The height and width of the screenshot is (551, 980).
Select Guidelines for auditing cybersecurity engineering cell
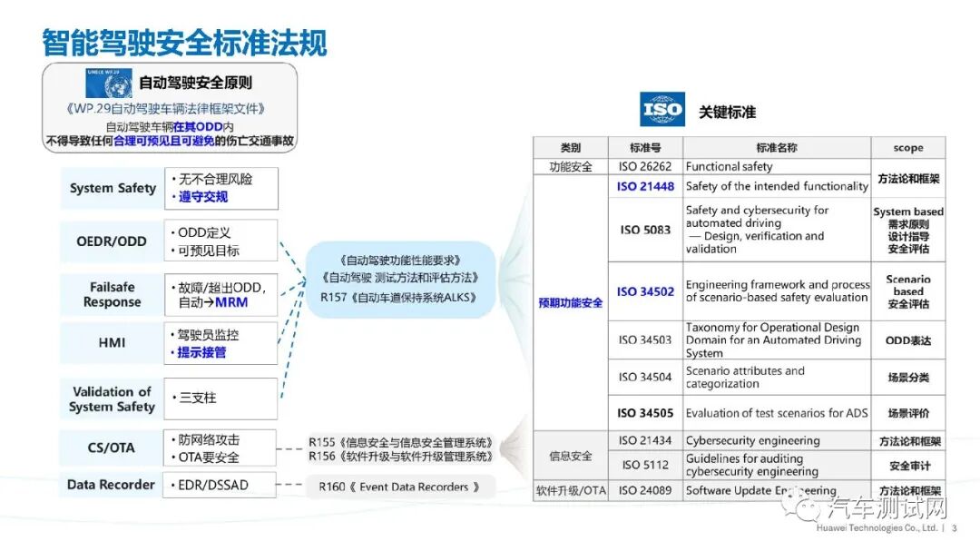click(x=777, y=466)
